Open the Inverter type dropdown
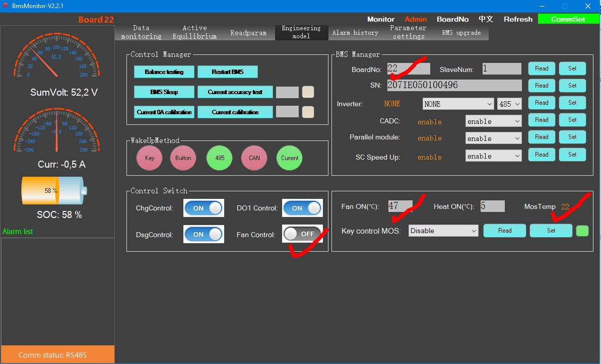Viewport: 601px width, 364px height. point(458,104)
